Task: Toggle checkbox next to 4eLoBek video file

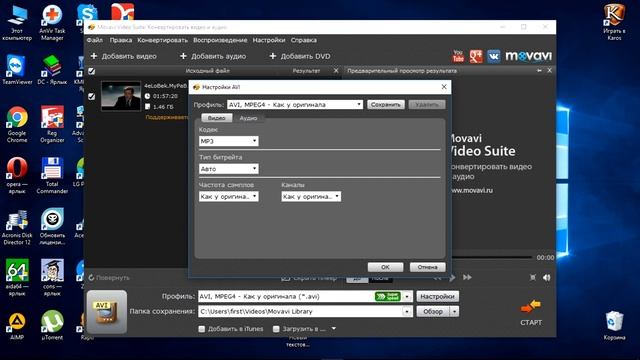Action: [92, 96]
